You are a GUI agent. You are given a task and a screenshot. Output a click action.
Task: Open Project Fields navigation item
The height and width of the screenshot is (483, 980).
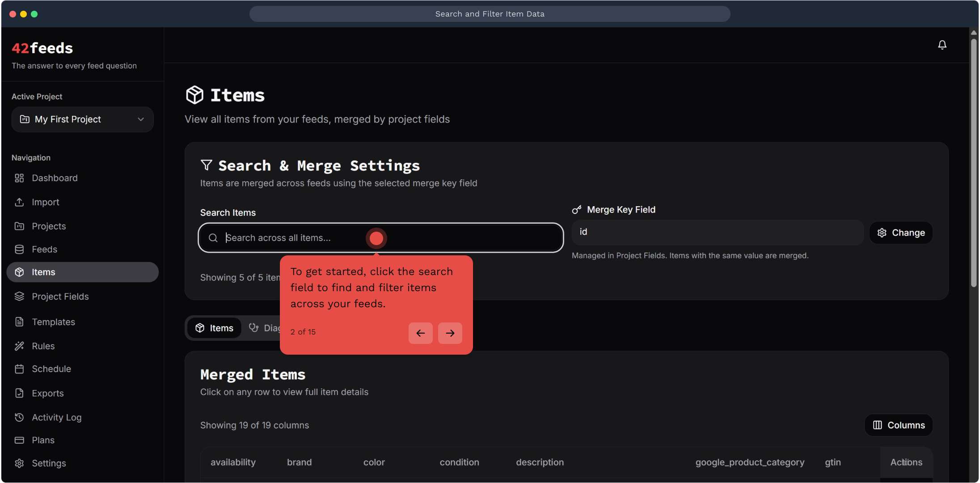59,297
